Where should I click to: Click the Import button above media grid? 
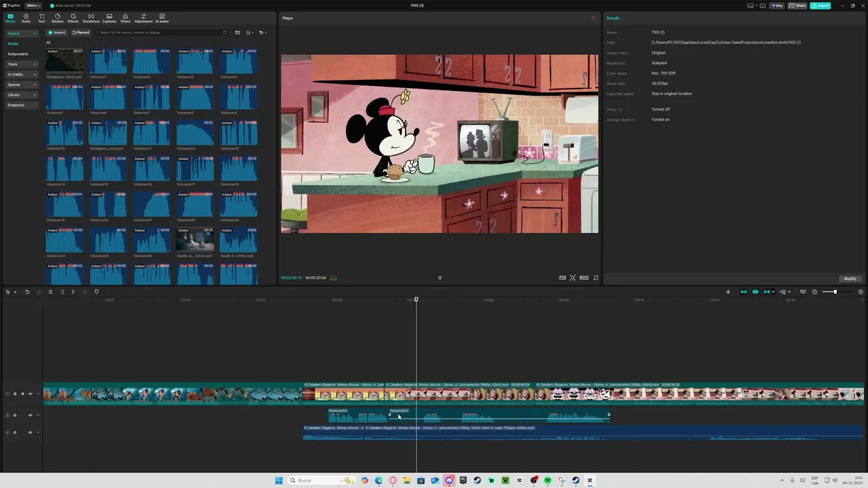[x=57, y=33]
